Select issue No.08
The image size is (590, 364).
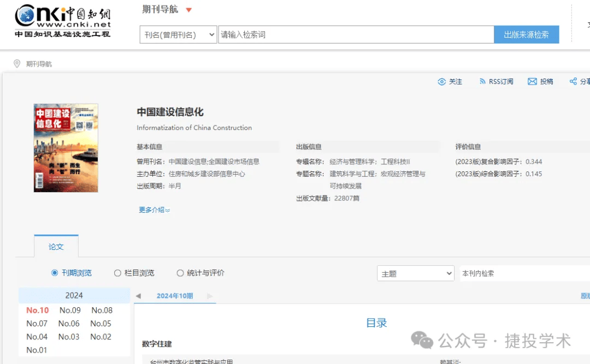point(102,310)
